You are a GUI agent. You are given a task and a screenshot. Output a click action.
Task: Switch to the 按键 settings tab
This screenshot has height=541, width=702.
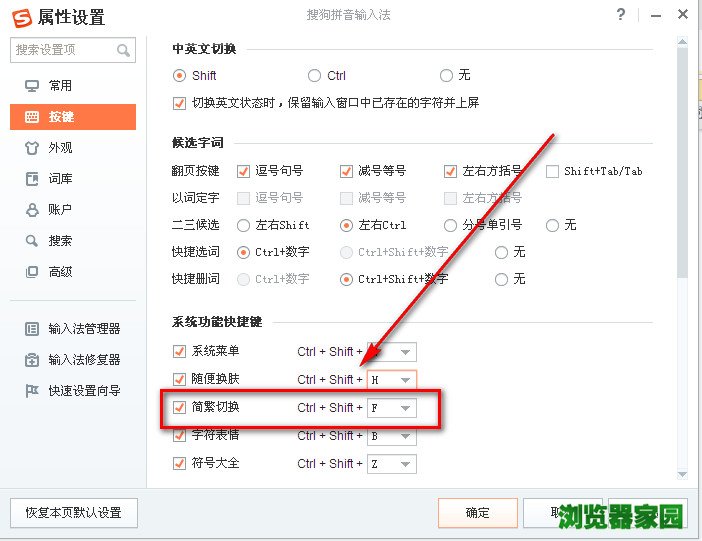coord(72,117)
